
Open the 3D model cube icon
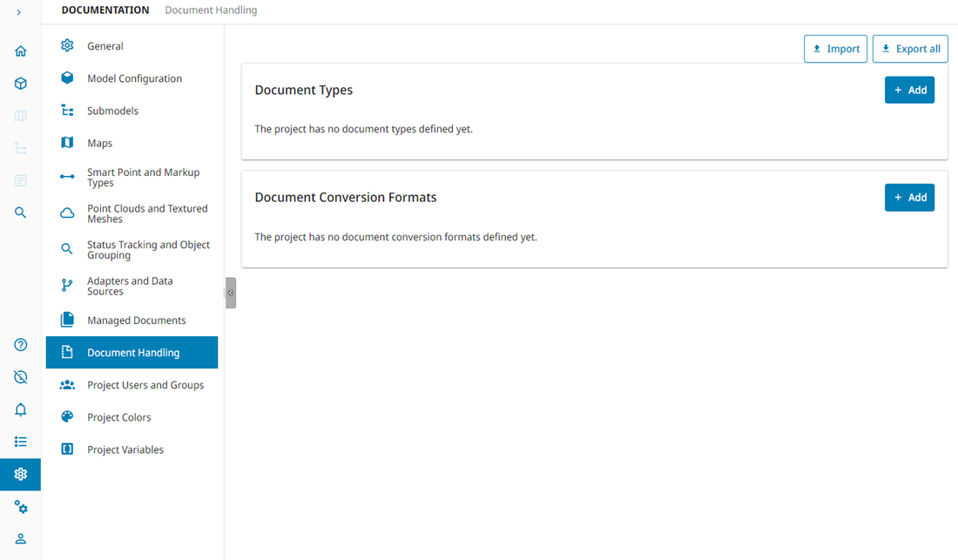click(20, 83)
